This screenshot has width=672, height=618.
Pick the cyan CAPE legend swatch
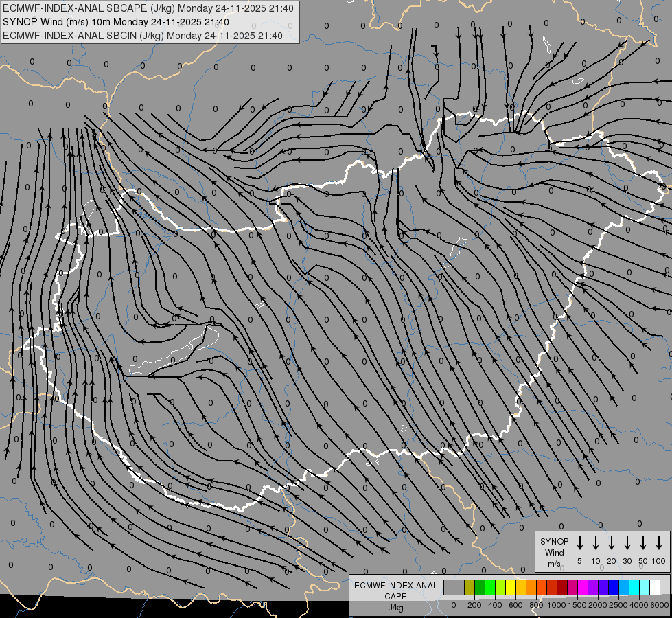click(x=634, y=587)
